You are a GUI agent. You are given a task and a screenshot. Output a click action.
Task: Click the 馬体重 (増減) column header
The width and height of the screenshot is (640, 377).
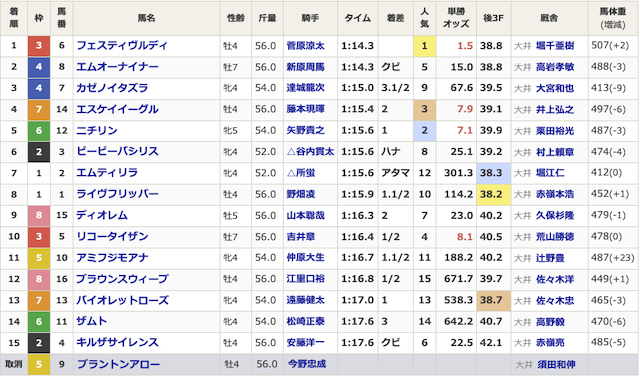[613, 18]
